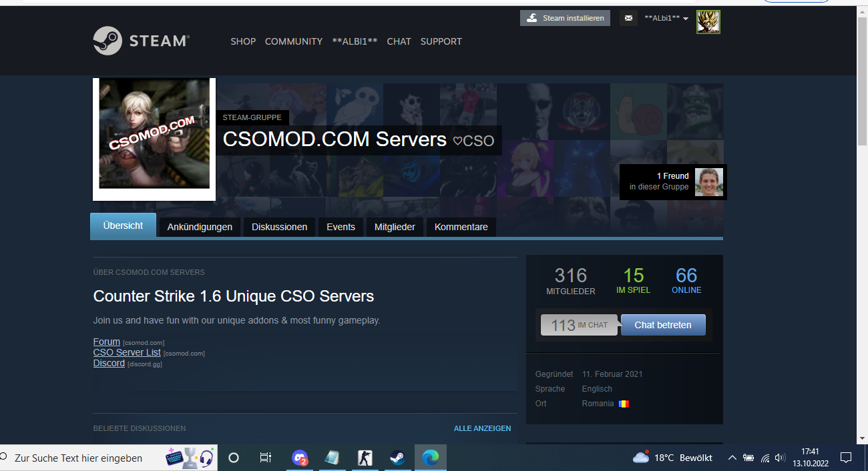The image size is (868, 471).
Task: Select the Diskussionen tab
Action: coord(279,227)
